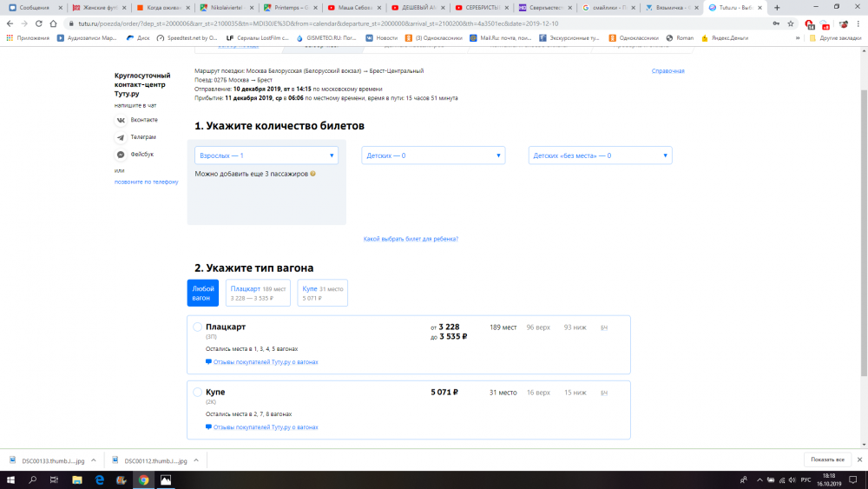Image resolution: width=868 pixels, height=489 pixels.
Task: Click the reviews speech bubble icon under Плацкарт
Action: pos(208,362)
